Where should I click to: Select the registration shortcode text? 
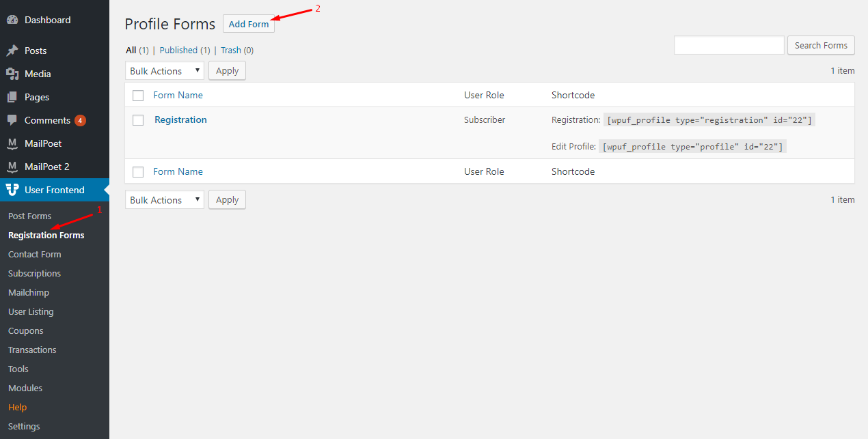(x=709, y=120)
